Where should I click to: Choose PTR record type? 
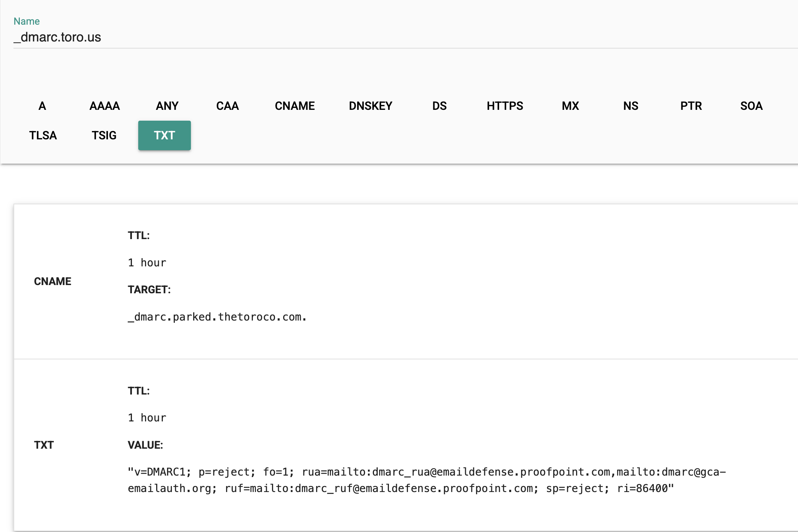(691, 106)
